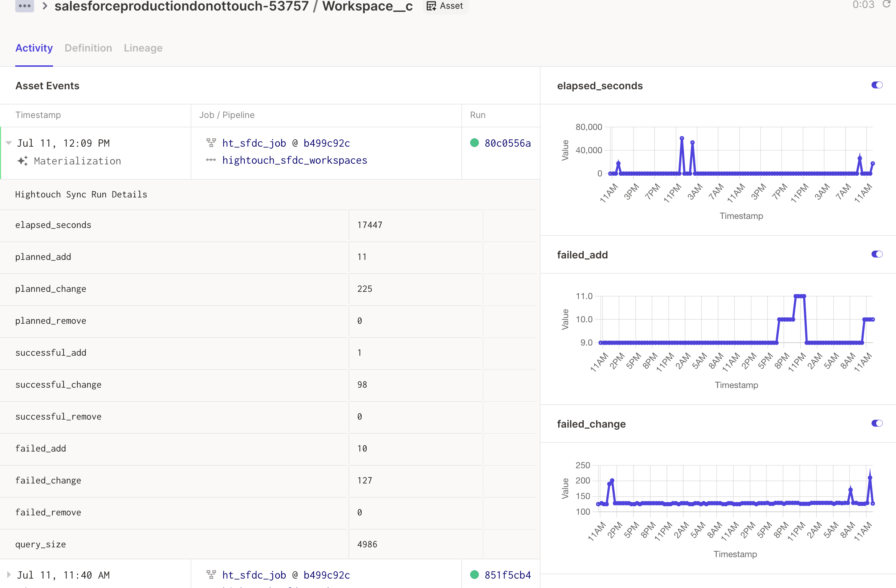
Task: Open run link 80c0556a
Action: 508,143
